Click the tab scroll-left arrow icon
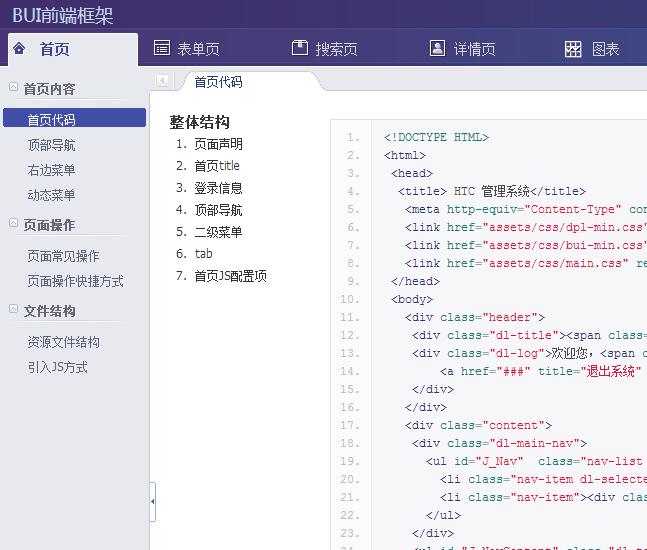This screenshot has height=550, width=647. point(163,81)
